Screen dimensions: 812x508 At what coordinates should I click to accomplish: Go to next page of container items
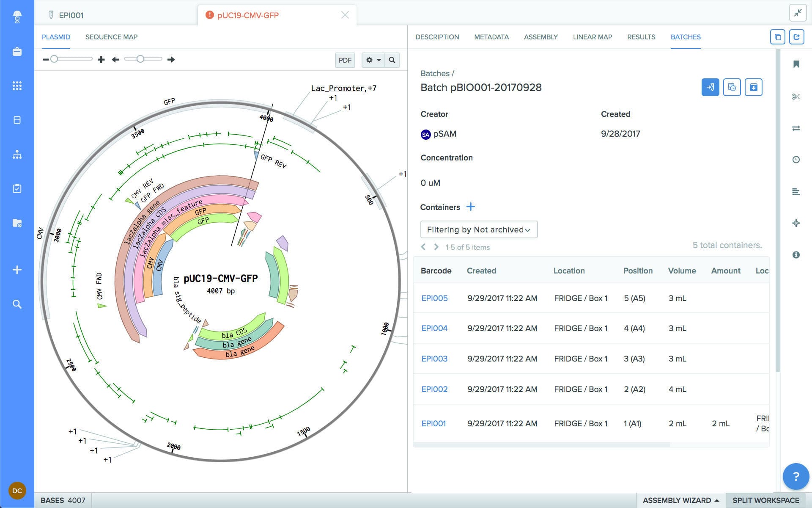(x=436, y=247)
